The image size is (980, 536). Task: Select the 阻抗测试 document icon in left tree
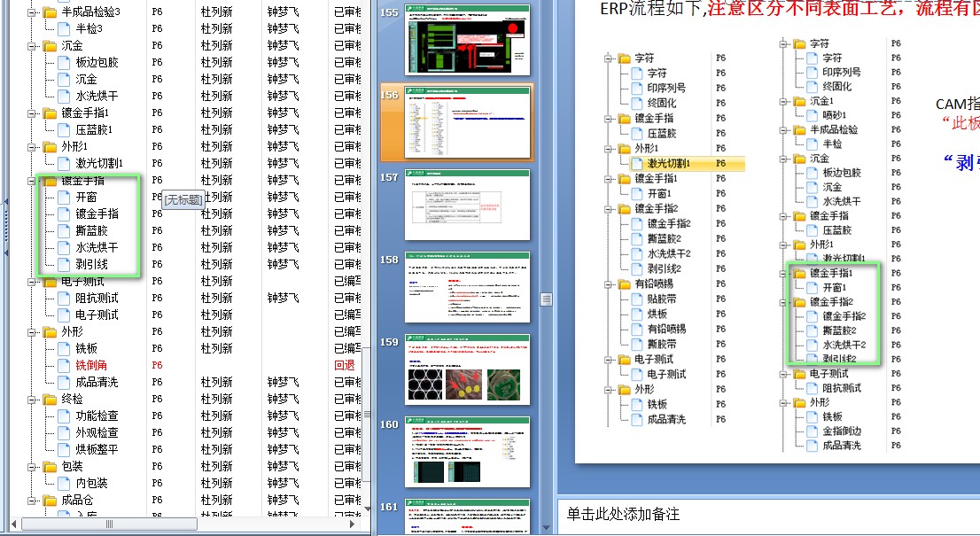[x=64, y=299]
